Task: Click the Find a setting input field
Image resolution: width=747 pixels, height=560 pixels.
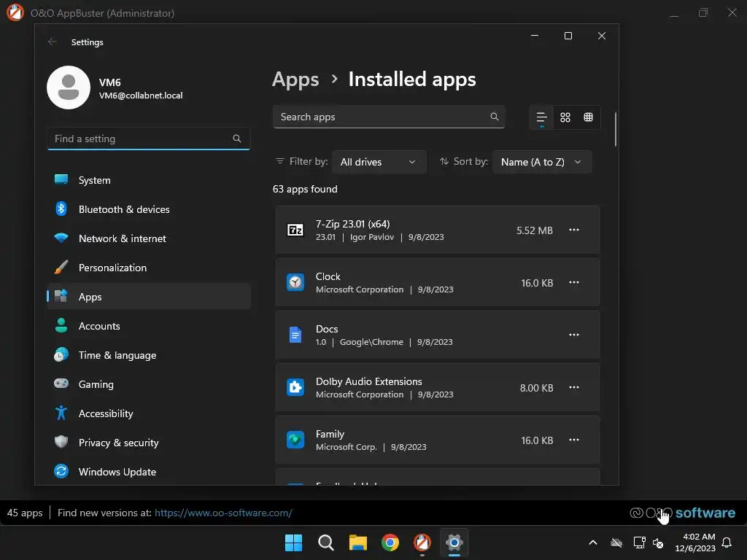Action: pyautogui.click(x=149, y=139)
